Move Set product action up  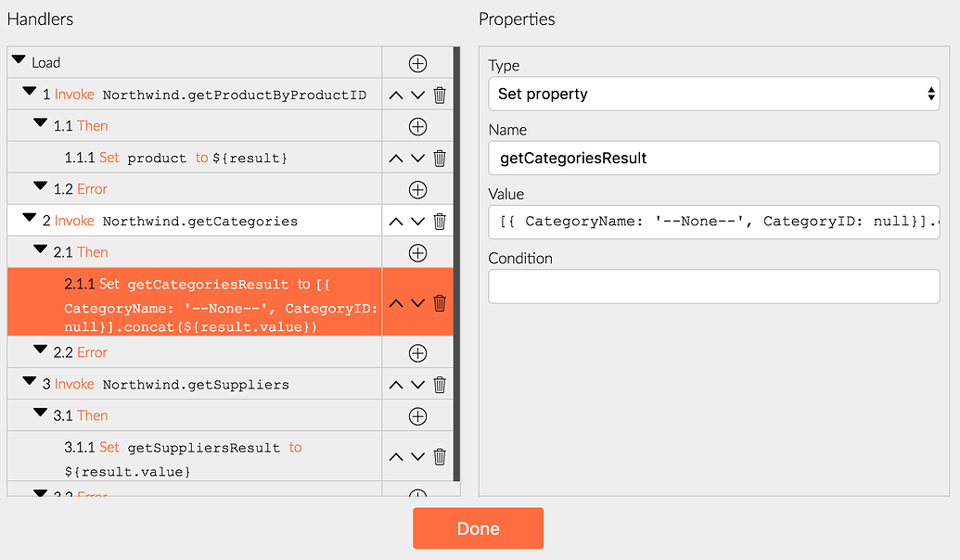pyautogui.click(x=396, y=159)
